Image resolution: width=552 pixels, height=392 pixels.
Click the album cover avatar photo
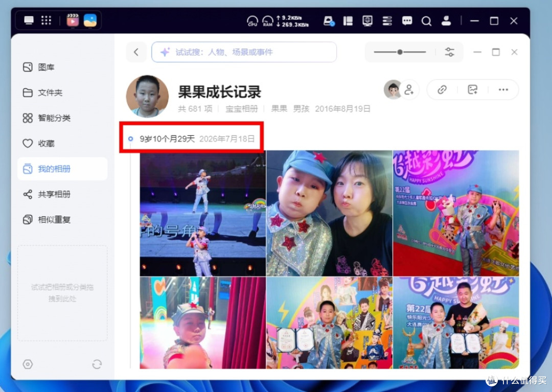point(147,96)
